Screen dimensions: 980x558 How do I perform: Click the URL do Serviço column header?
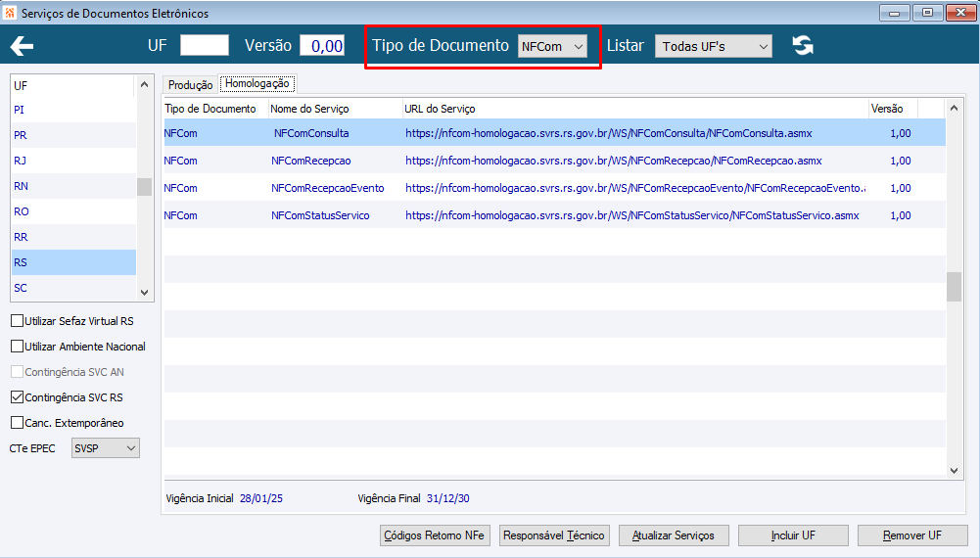pos(635,109)
